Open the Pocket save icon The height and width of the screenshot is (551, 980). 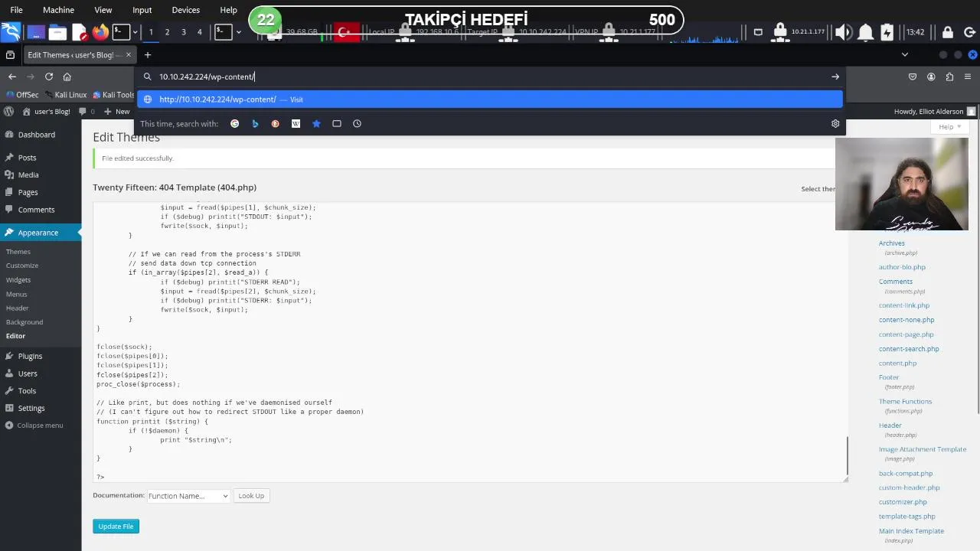(913, 77)
